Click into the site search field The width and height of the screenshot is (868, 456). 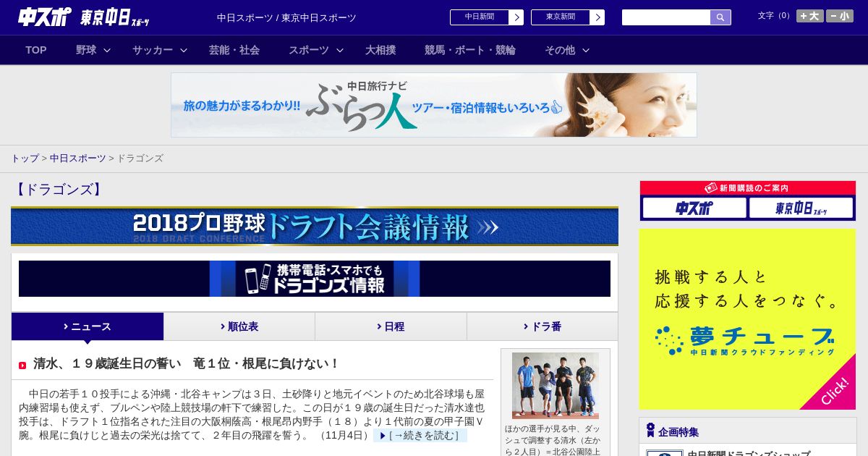pyautogui.click(x=666, y=17)
